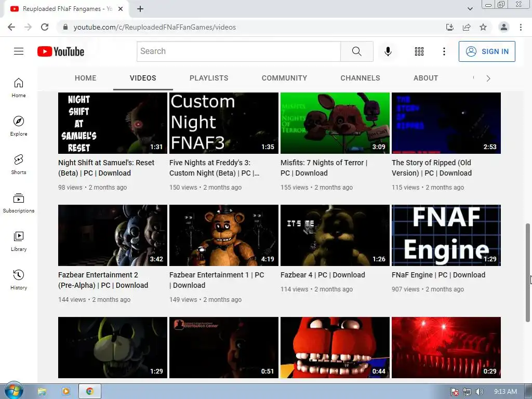Open Fazbear 4 | PC | Download title
The width and height of the screenshot is (532, 399).
[x=323, y=275]
